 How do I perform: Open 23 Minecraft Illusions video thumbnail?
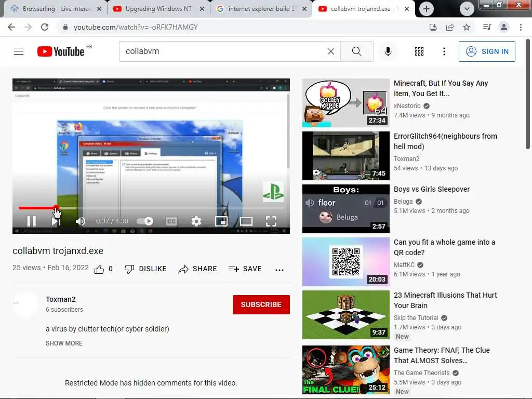(345, 314)
